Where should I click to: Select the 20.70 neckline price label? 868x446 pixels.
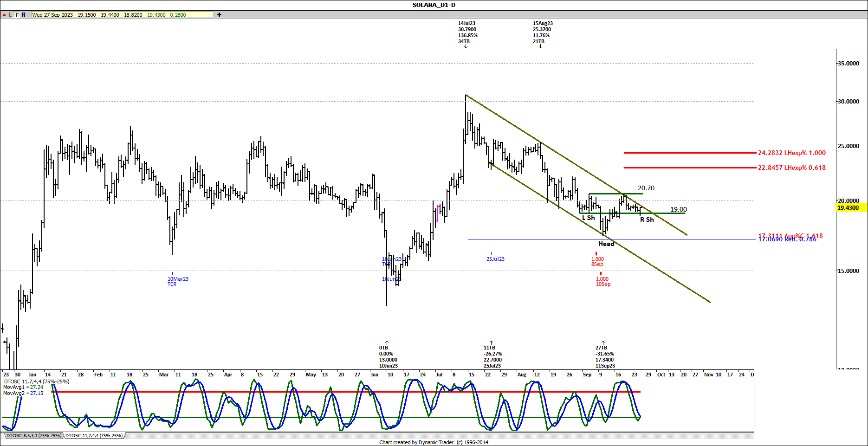(x=646, y=188)
